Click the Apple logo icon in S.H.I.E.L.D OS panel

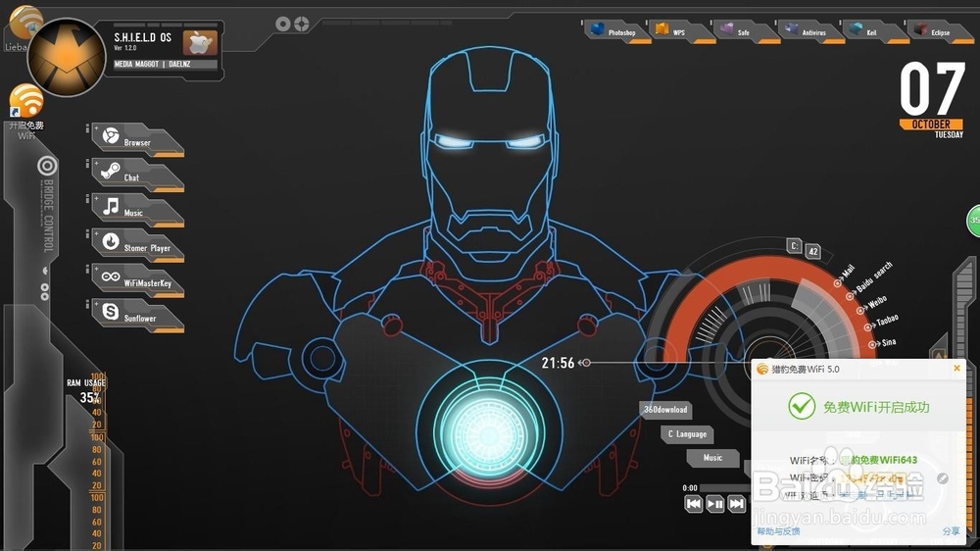point(200,42)
